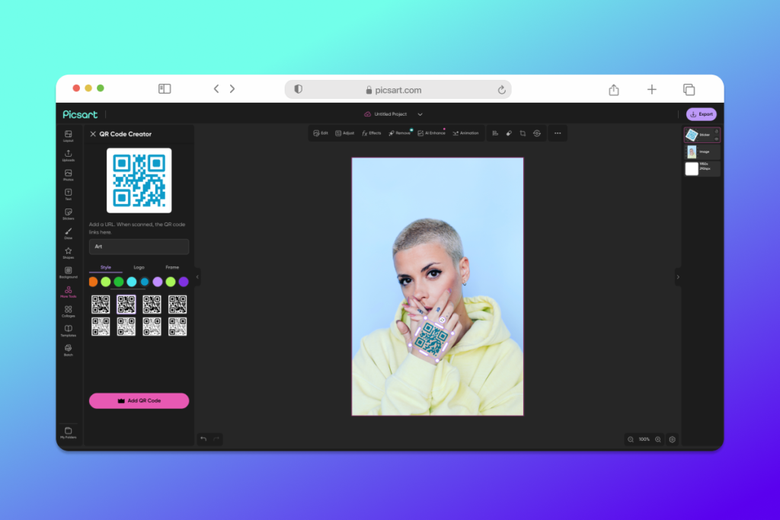Pick the dark purple color swatch
The height and width of the screenshot is (520, 780).
click(x=184, y=282)
